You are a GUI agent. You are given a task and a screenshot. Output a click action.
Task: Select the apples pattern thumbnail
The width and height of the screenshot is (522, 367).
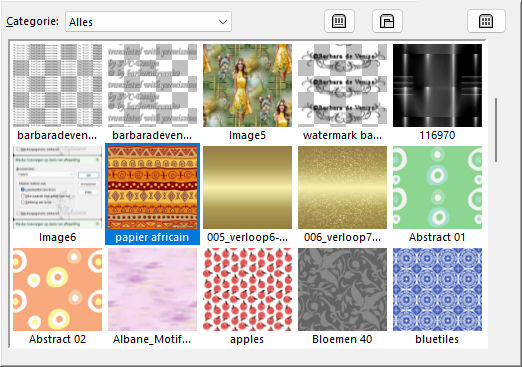[x=247, y=296]
